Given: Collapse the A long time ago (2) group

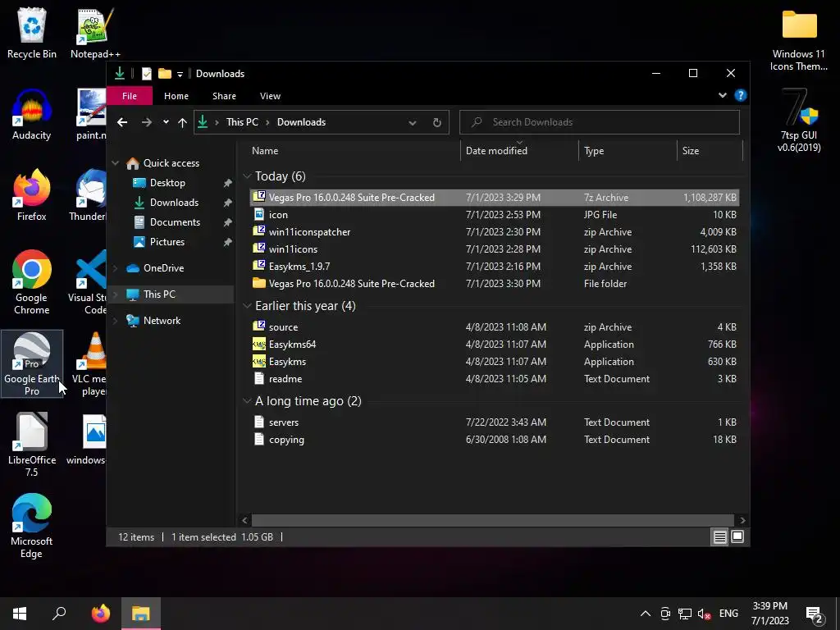Looking at the screenshot, I should pyautogui.click(x=247, y=401).
